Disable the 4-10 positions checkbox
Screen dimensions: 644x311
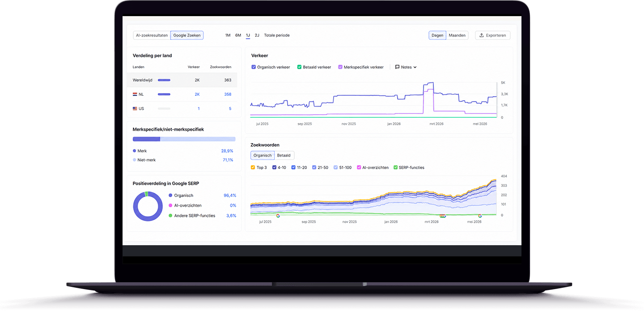click(275, 167)
